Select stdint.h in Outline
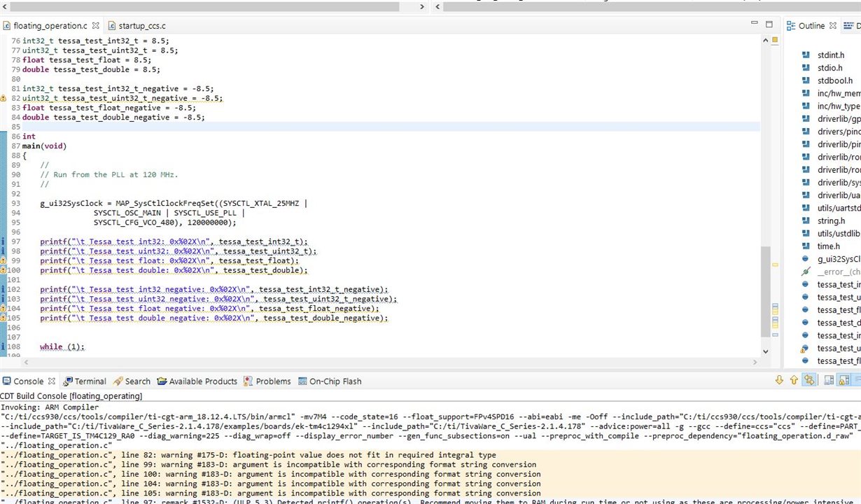The height and width of the screenshot is (504, 861). [831, 55]
